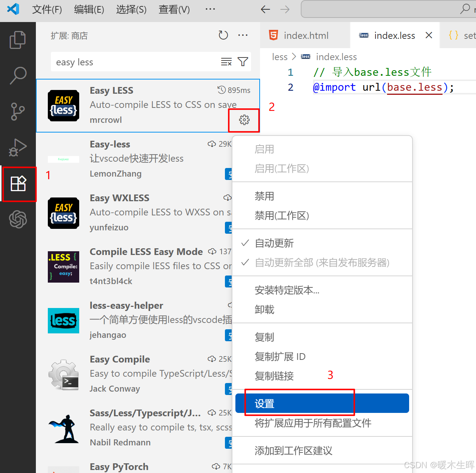Screen dimensions: 476x473
Task: Switch to the index.html tab
Action: 305,35
